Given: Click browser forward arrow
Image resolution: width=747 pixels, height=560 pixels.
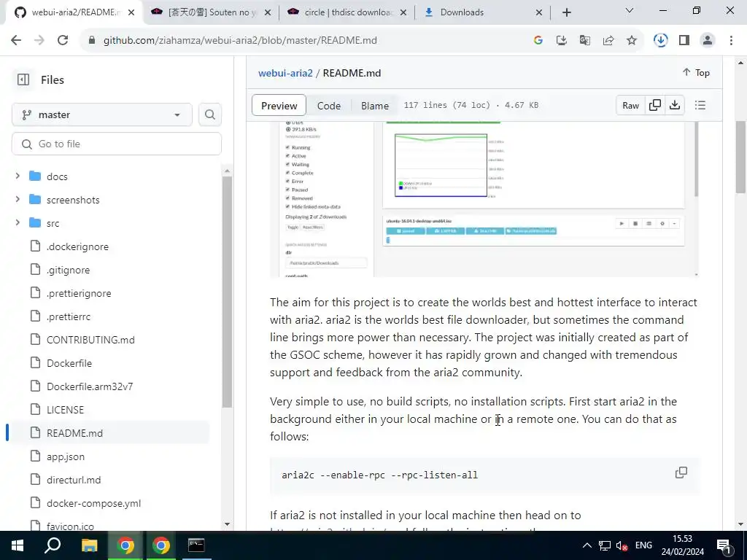Looking at the screenshot, I should [x=39, y=41].
